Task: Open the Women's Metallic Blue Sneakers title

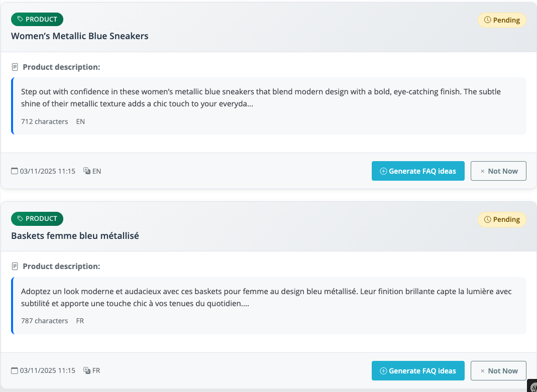Action: click(x=80, y=36)
